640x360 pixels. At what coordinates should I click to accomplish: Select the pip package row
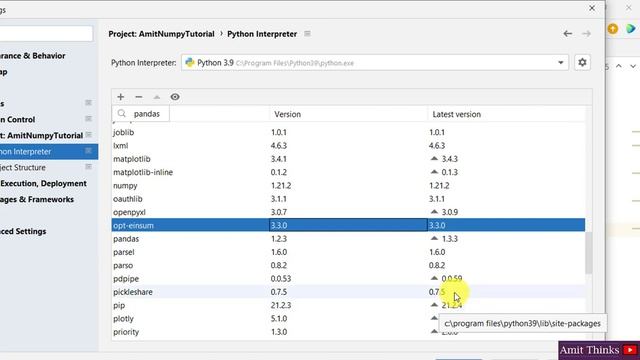[x=348, y=305]
